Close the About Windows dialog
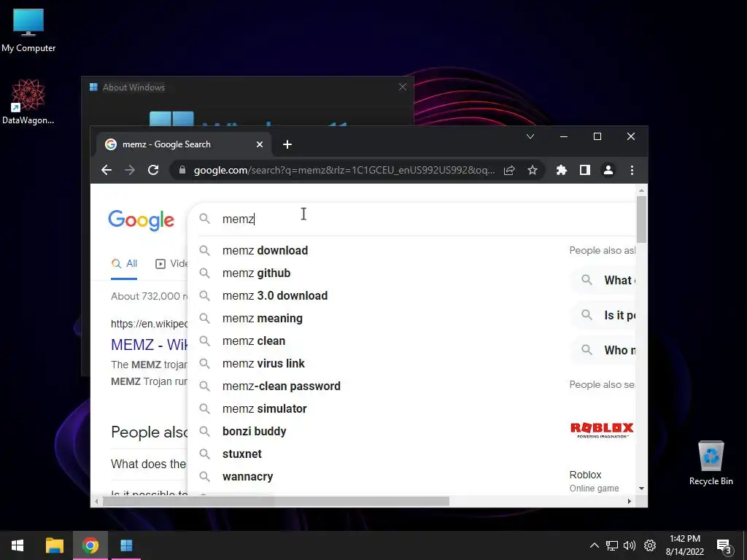747x560 pixels. (403, 87)
